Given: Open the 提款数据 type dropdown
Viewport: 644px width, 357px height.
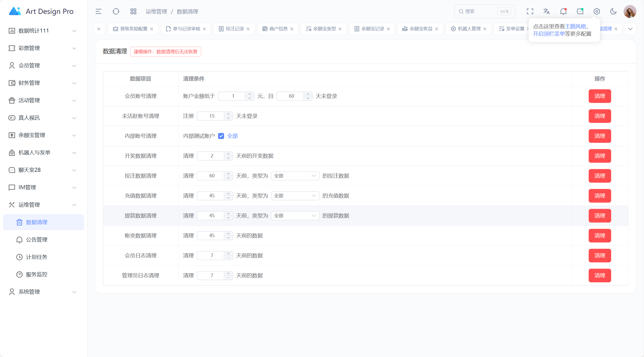Looking at the screenshot, I should (295, 216).
